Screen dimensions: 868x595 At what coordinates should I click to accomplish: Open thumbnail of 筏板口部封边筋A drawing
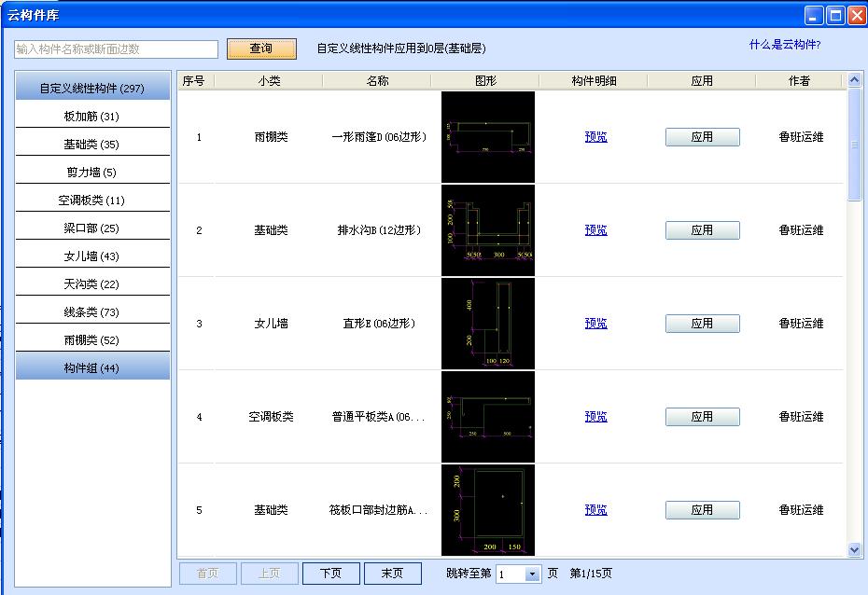488,510
